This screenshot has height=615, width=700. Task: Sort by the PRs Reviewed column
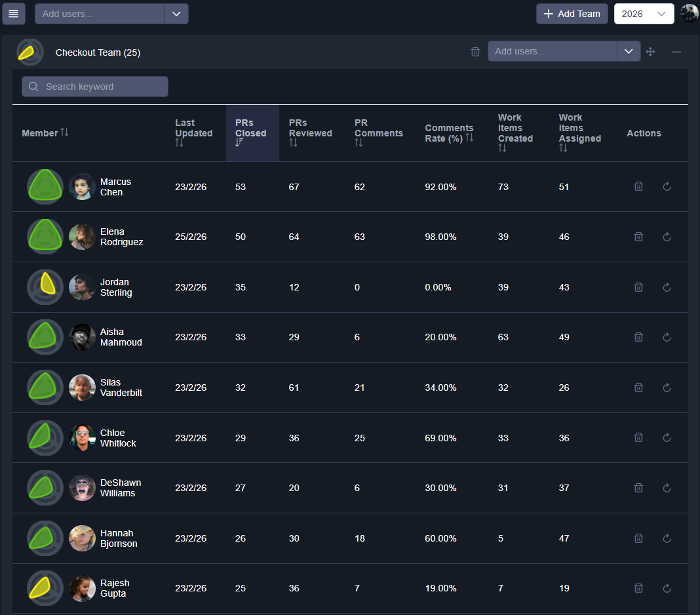[x=310, y=133]
